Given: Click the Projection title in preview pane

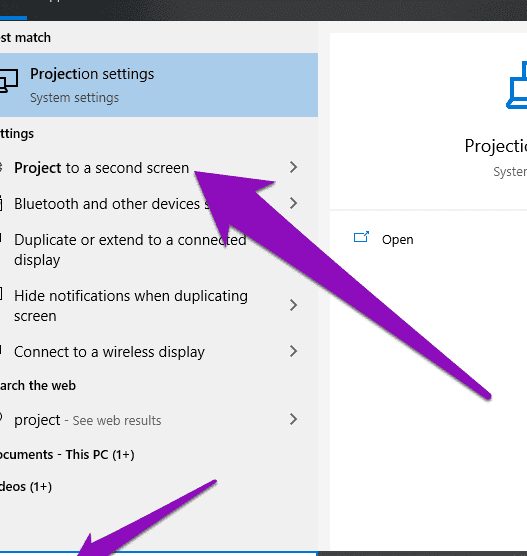Looking at the screenshot, I should 496,146.
